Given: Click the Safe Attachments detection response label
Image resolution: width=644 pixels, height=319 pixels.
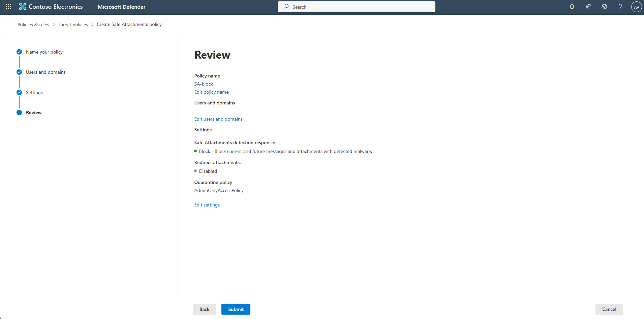Looking at the screenshot, I should pyautogui.click(x=235, y=142).
